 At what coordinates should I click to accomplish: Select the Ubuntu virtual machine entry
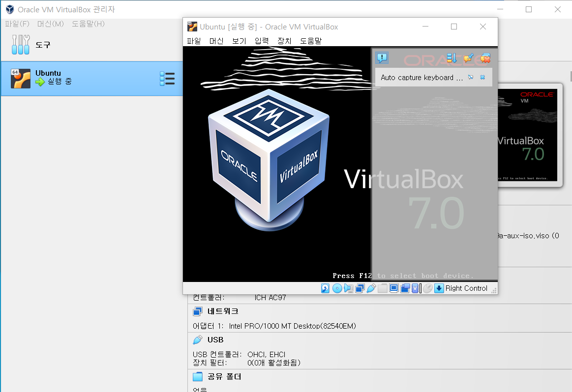pyautogui.click(x=91, y=78)
